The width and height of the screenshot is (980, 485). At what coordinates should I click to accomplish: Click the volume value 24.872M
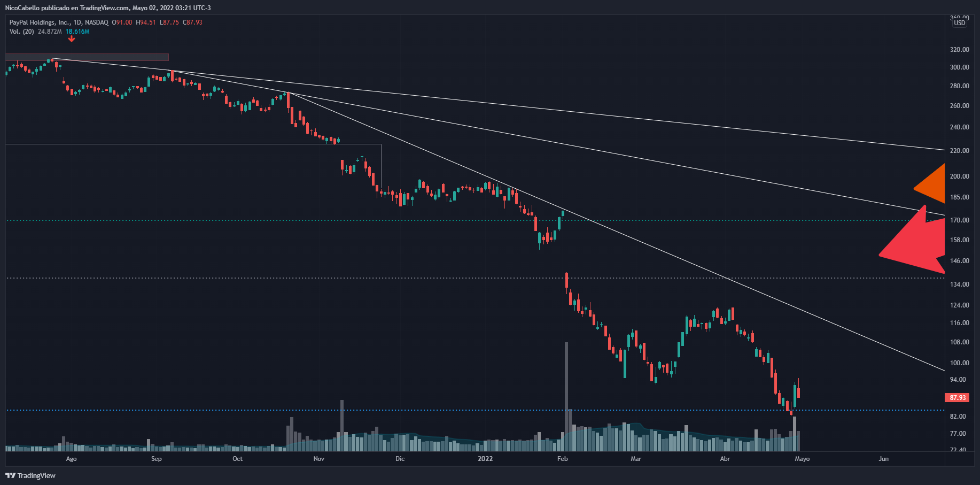50,32
